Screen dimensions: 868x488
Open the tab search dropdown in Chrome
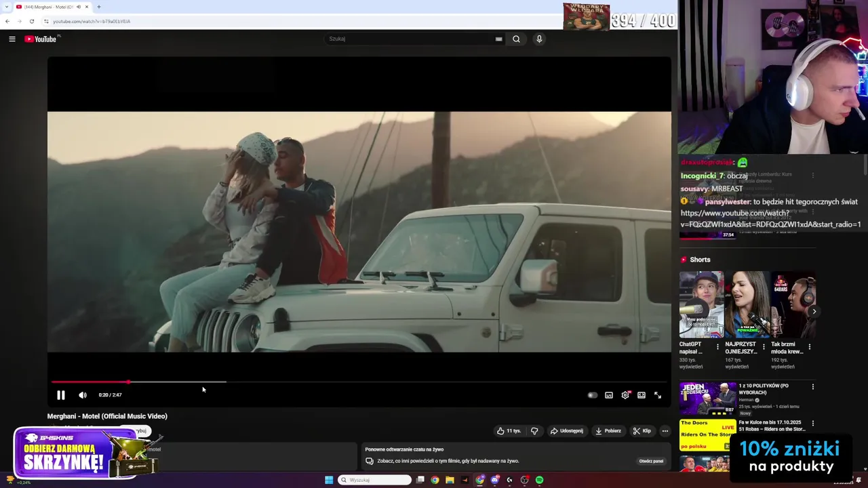click(x=7, y=7)
